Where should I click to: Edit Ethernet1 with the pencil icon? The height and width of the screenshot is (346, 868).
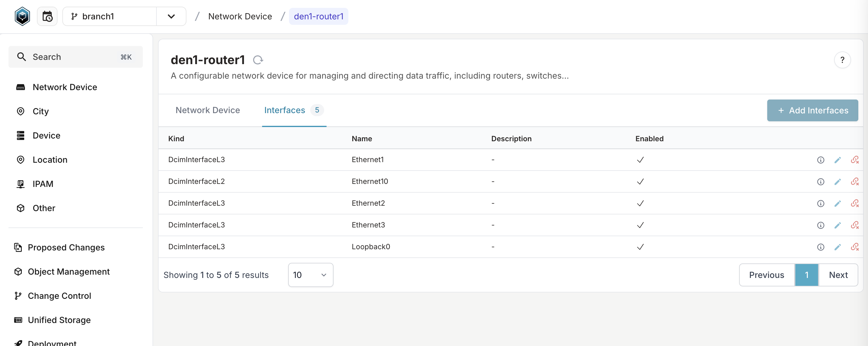coord(837,160)
